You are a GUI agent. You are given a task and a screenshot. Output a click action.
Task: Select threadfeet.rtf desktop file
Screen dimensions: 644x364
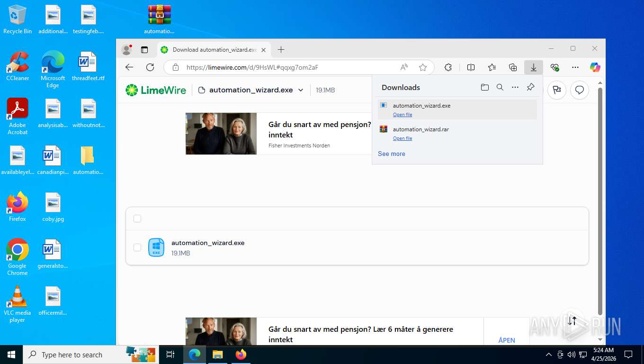click(x=88, y=66)
